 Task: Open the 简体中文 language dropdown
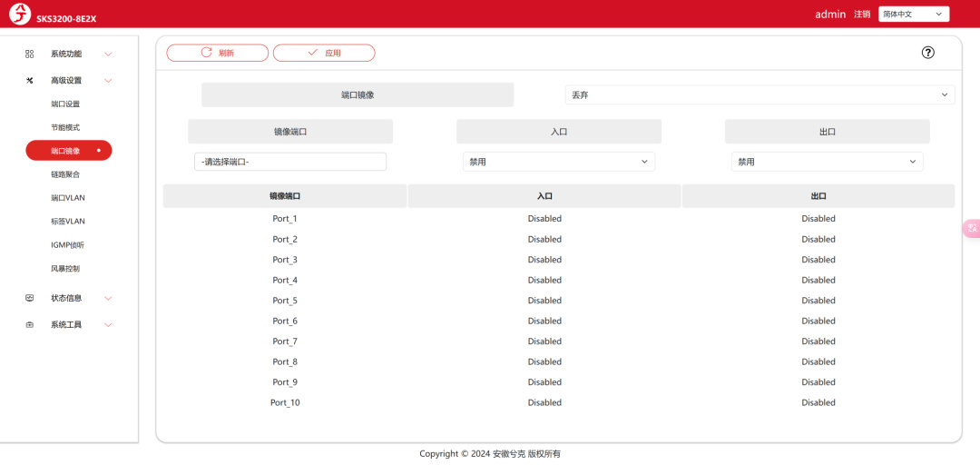tap(914, 14)
